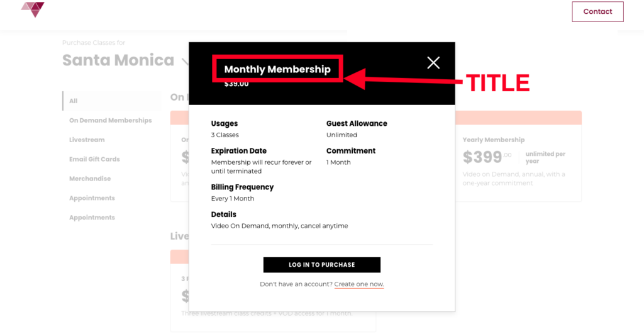
Task: Go to Email Gift Cards category
Action: click(x=94, y=159)
